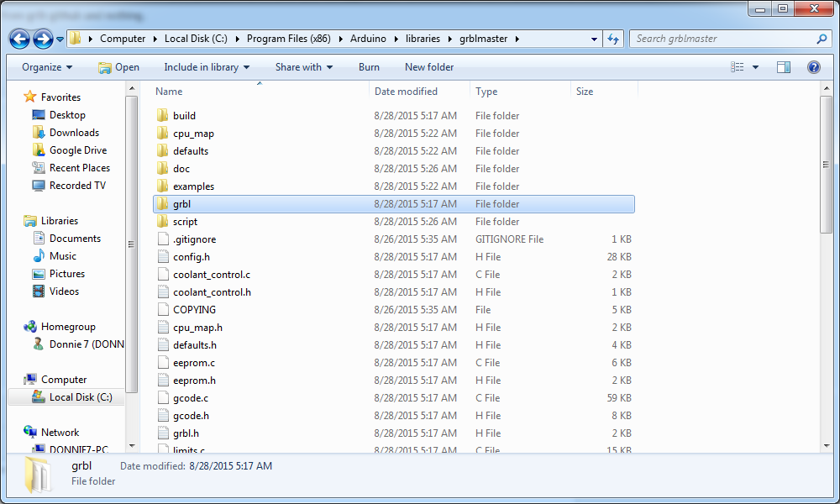This screenshot has width=840, height=504.
Task: Open the view options dropdown arrow
Action: (755, 67)
